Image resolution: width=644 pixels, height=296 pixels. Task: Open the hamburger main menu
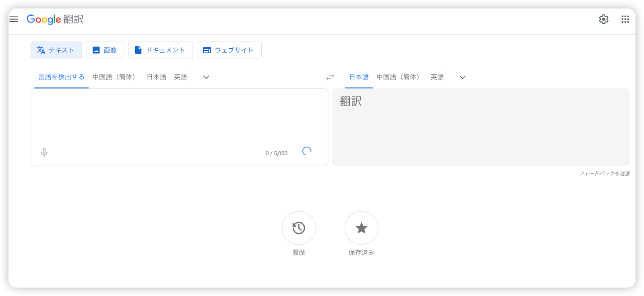[x=14, y=19]
